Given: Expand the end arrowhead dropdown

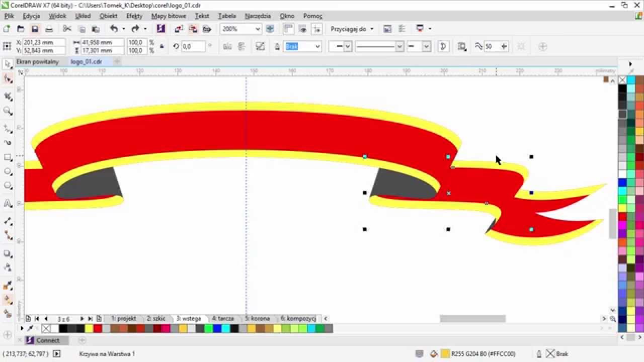Looking at the screenshot, I should (426, 47).
